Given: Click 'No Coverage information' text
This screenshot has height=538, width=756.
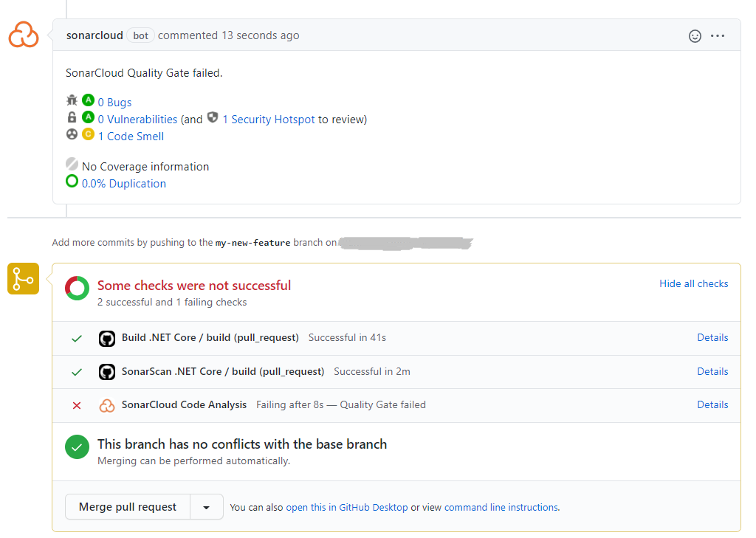Looking at the screenshot, I should click(145, 166).
